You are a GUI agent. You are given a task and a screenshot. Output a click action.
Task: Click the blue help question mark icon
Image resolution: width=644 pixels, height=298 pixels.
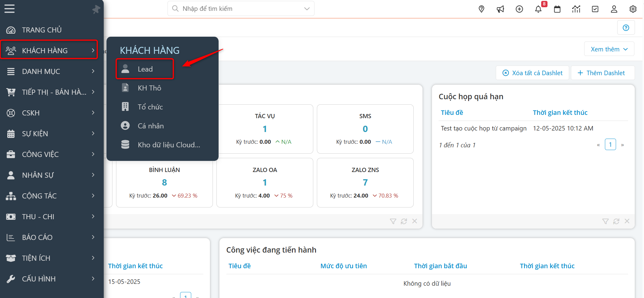(626, 28)
